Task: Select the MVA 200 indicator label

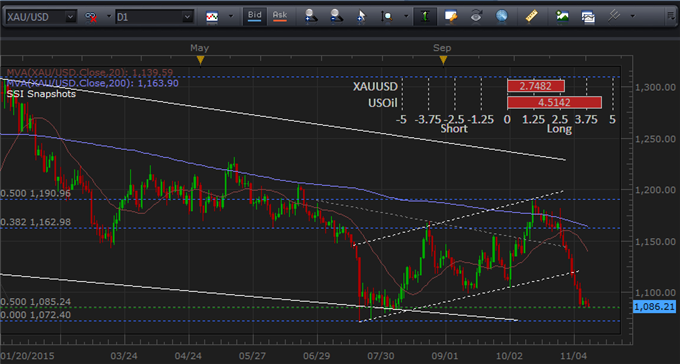Action: tap(92, 83)
